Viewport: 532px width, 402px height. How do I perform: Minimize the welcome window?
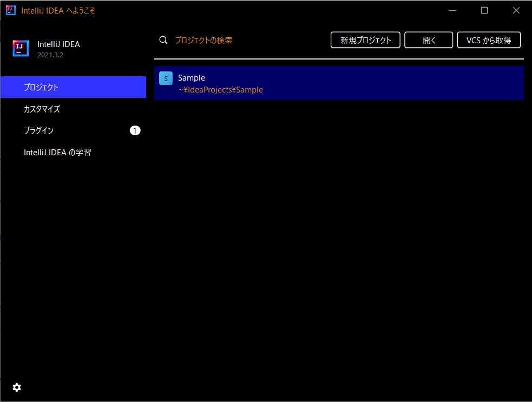click(452, 10)
